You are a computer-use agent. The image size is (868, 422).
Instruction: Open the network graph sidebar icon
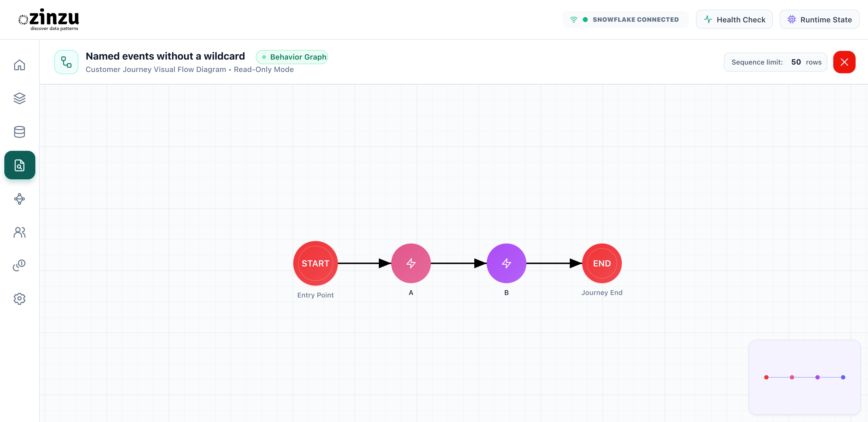click(20, 199)
